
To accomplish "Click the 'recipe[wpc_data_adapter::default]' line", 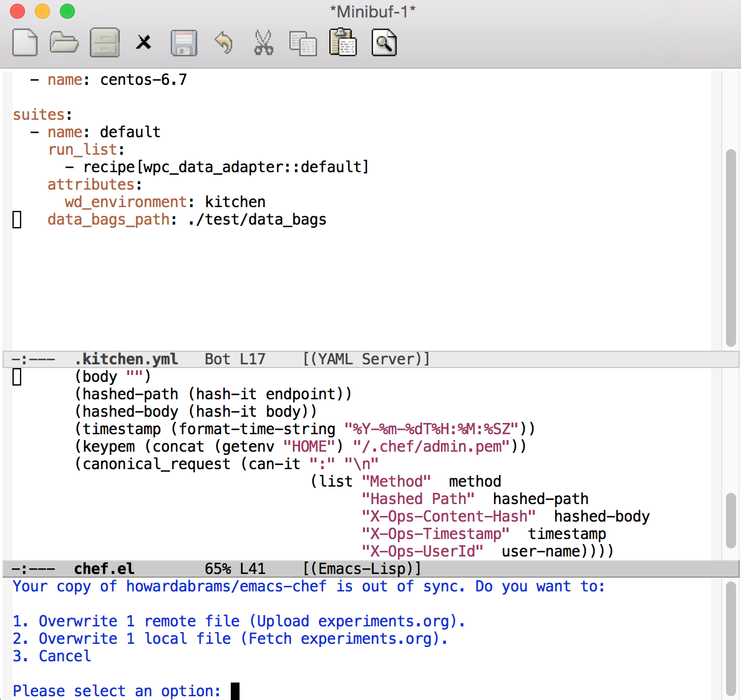I will pos(217,167).
